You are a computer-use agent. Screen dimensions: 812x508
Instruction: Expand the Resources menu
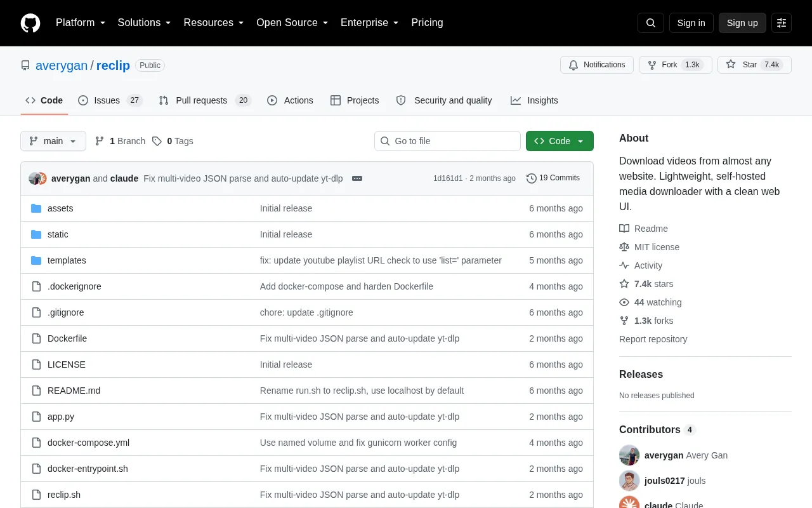tap(214, 23)
